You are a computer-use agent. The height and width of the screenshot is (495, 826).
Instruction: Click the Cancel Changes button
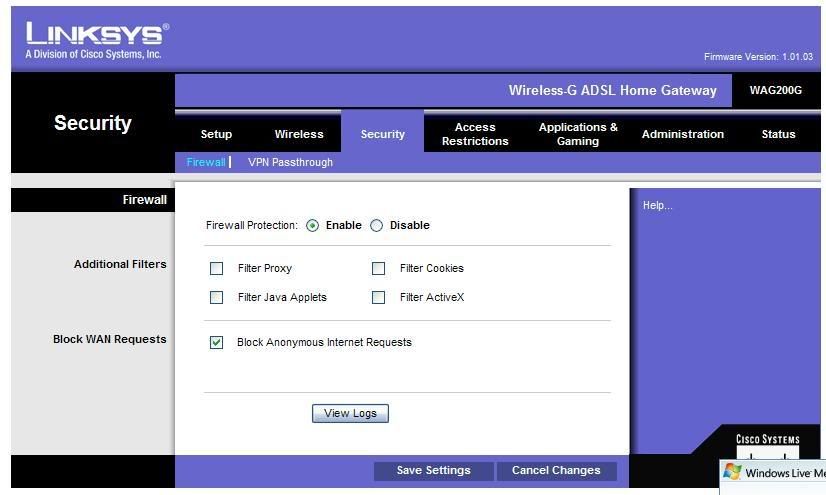click(x=556, y=470)
